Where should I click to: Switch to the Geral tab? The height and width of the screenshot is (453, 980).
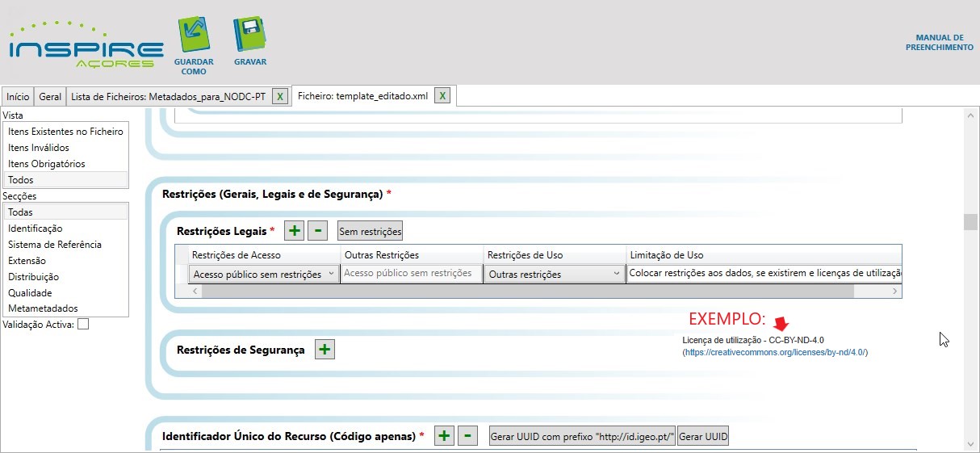click(50, 97)
